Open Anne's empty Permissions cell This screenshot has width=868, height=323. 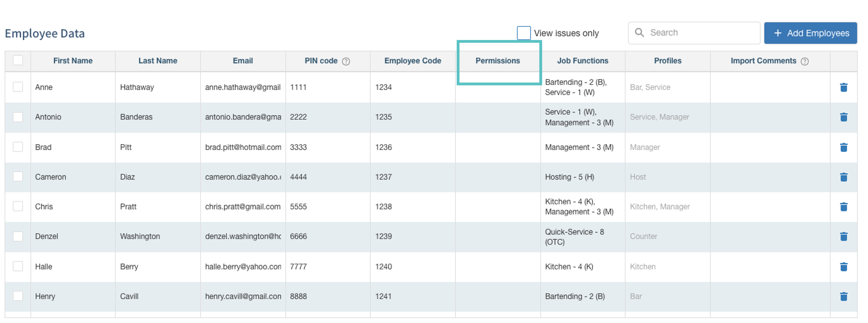[497, 87]
